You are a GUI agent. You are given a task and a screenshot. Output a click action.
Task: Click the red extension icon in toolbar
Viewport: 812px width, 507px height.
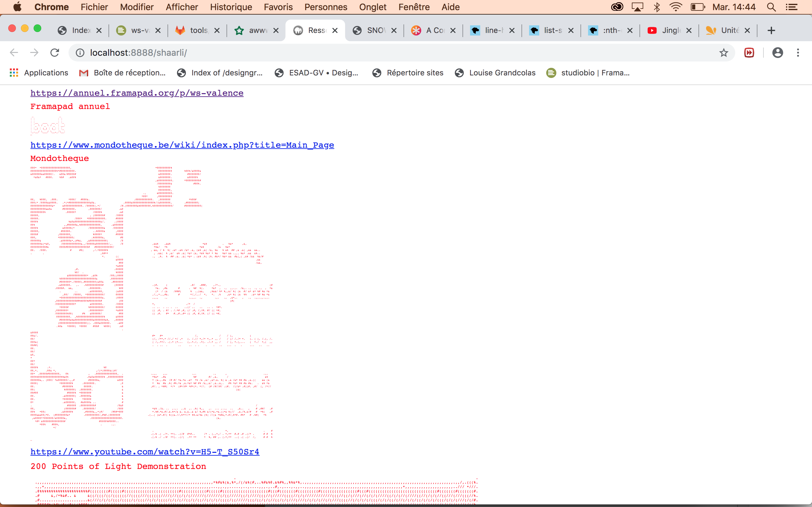click(x=749, y=53)
